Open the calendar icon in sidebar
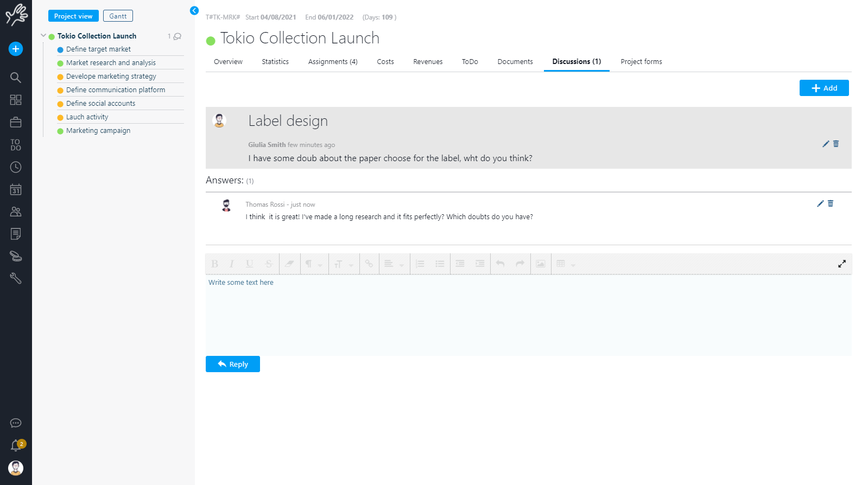The width and height of the screenshot is (868, 485). click(x=16, y=190)
